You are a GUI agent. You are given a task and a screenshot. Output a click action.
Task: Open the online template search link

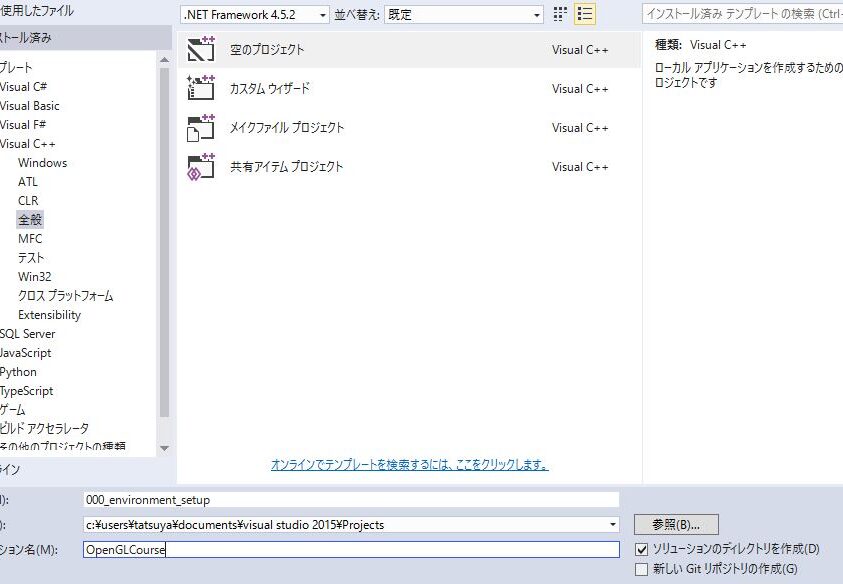click(409, 465)
